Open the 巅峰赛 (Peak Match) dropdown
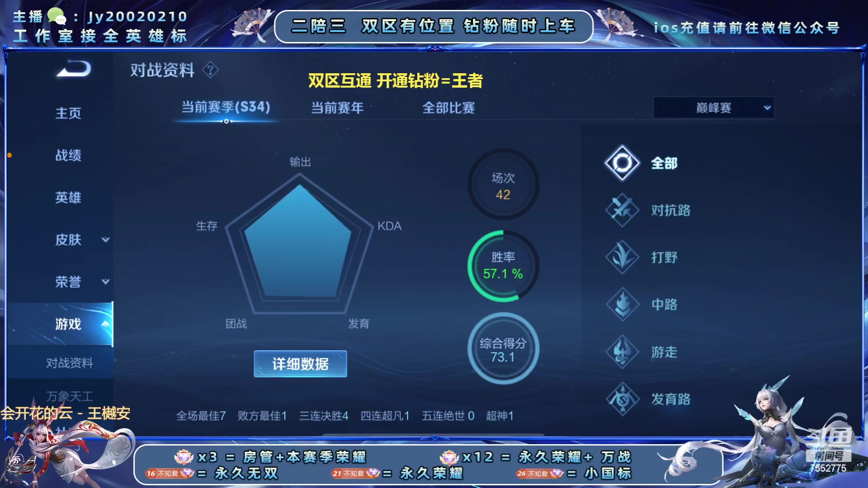The image size is (868, 488). 713,108
